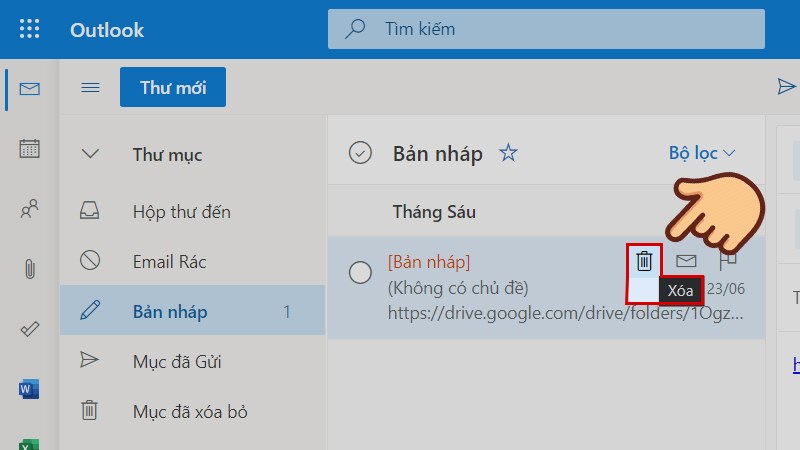Viewport: 800px width, 450px height.
Task: Open the Bộ lọc filter dropdown
Action: click(x=702, y=153)
